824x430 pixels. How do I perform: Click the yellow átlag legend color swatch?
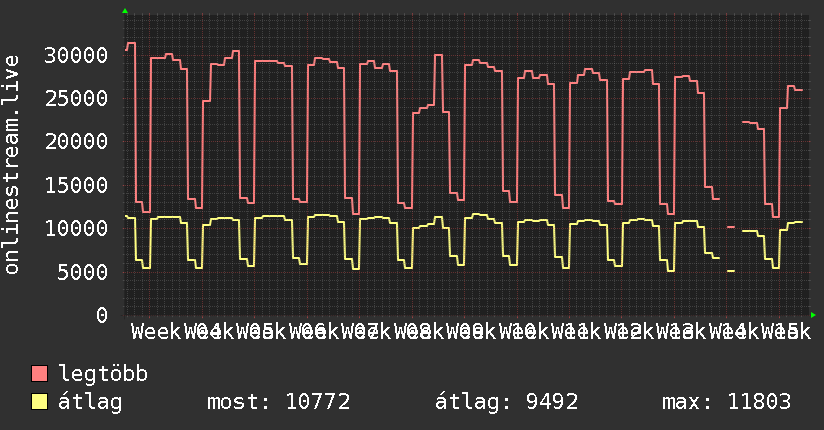40,402
